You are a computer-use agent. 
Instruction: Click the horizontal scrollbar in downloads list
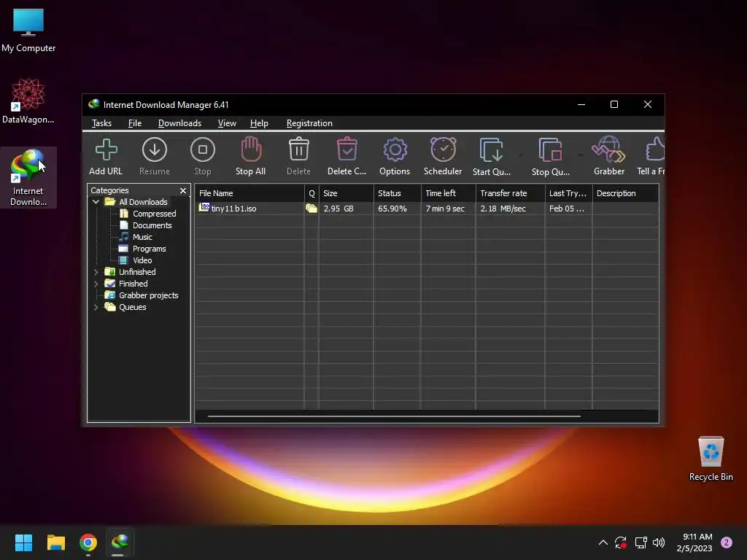(x=394, y=416)
